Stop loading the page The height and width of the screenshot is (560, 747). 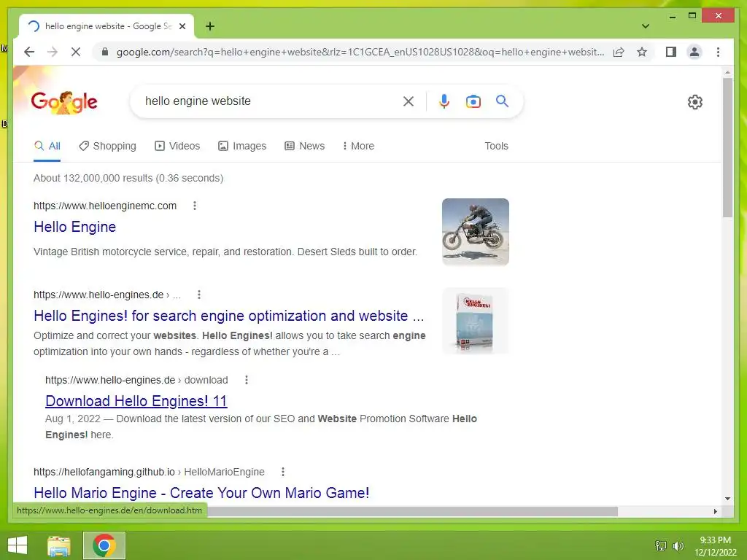pos(76,52)
